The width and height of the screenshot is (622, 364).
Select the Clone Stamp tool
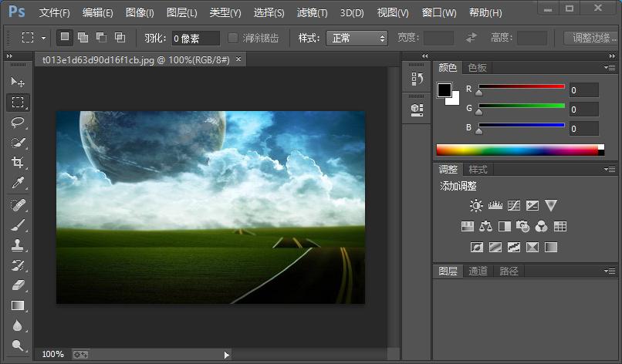(18, 245)
